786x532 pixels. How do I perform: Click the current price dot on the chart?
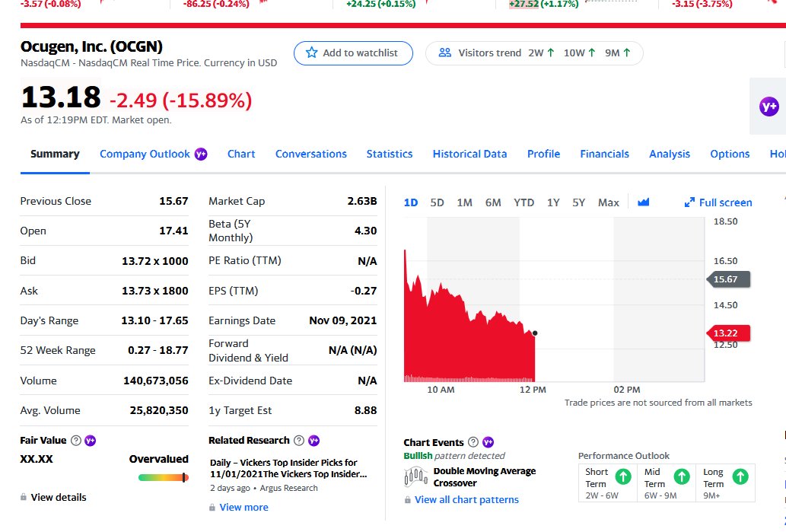pos(535,333)
